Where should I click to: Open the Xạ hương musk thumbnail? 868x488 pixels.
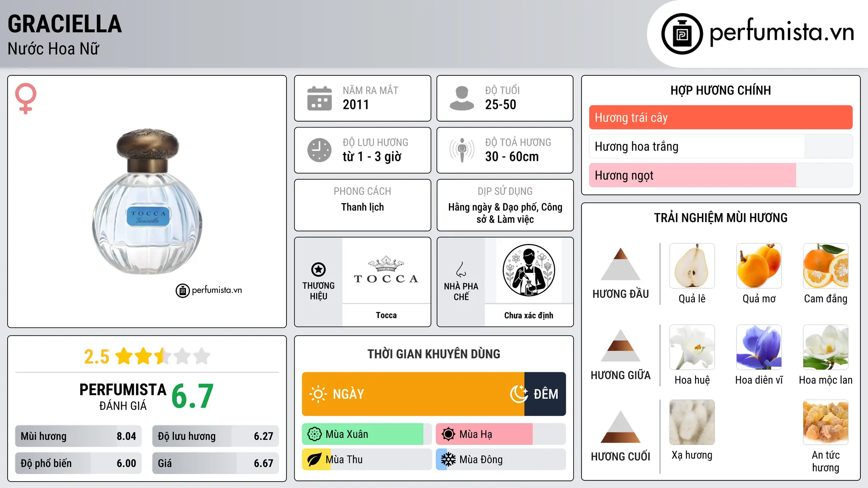click(x=692, y=422)
